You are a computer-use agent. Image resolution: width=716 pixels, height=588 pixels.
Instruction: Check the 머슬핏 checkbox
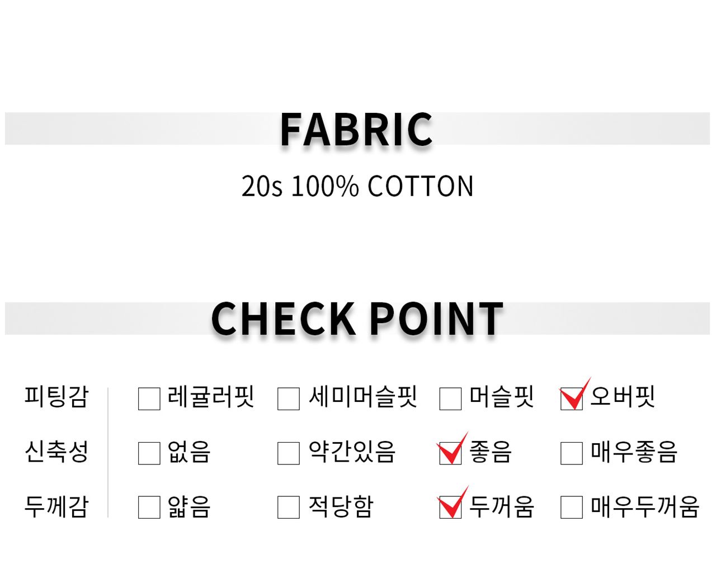[450, 399]
